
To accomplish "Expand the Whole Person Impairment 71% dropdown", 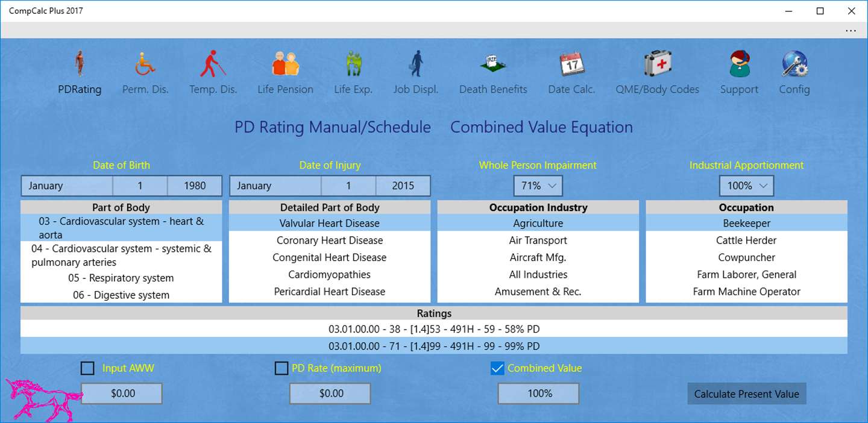I will [x=538, y=186].
